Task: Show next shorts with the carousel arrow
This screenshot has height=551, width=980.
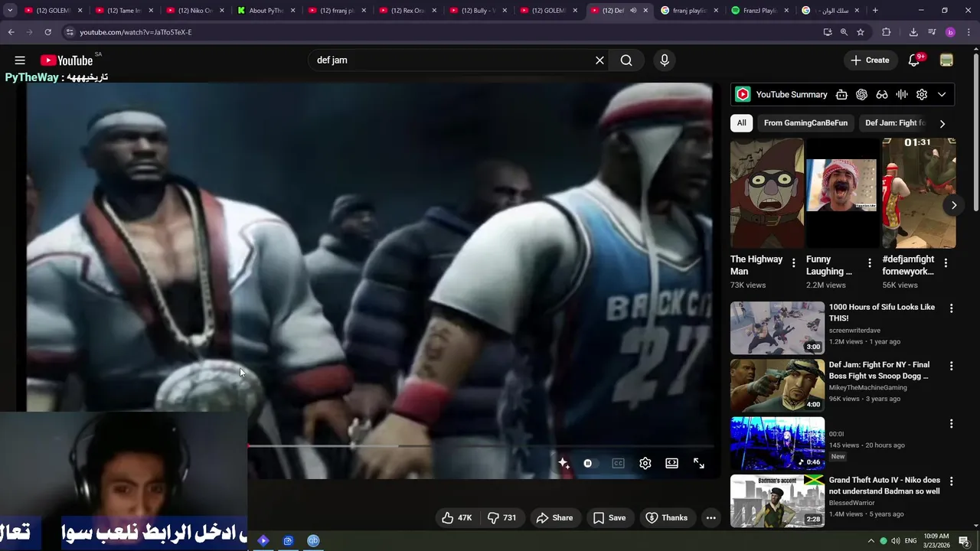Action: tap(953, 205)
